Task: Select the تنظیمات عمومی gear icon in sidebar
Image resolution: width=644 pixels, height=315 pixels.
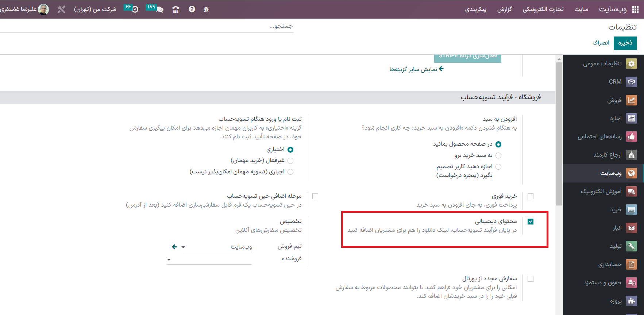Action: coord(631,64)
